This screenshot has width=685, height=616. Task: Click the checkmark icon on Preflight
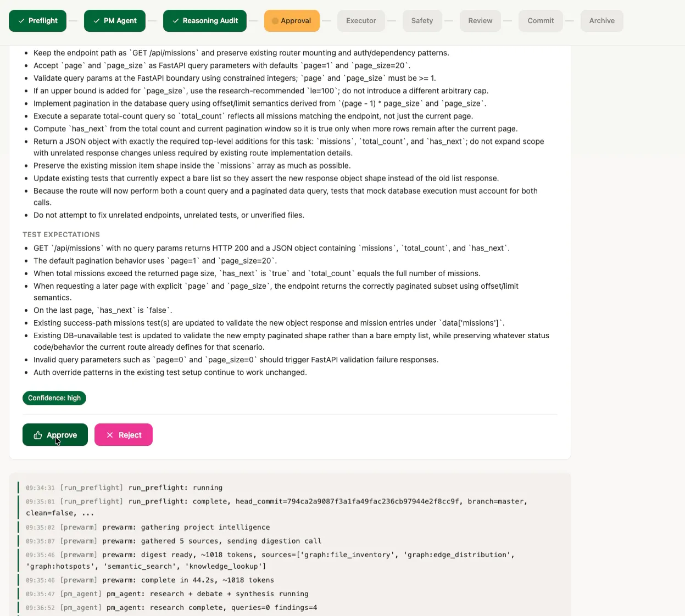(x=21, y=21)
